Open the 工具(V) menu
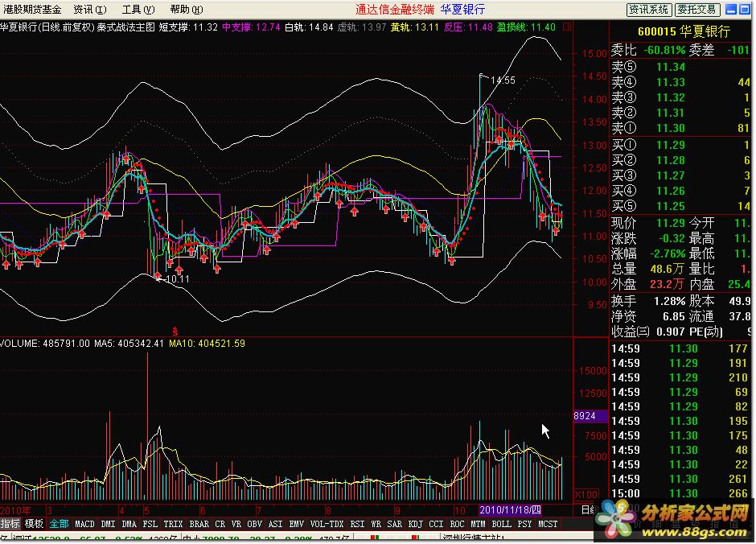Screen dimensions: 756x544 pyautogui.click(x=138, y=9)
